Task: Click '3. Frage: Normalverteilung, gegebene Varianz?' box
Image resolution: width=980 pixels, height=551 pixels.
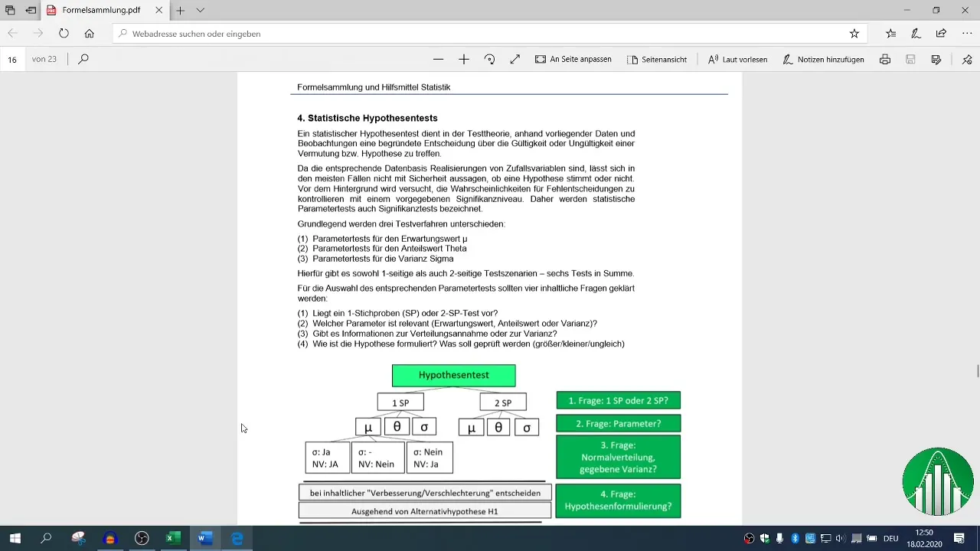Action: point(618,457)
